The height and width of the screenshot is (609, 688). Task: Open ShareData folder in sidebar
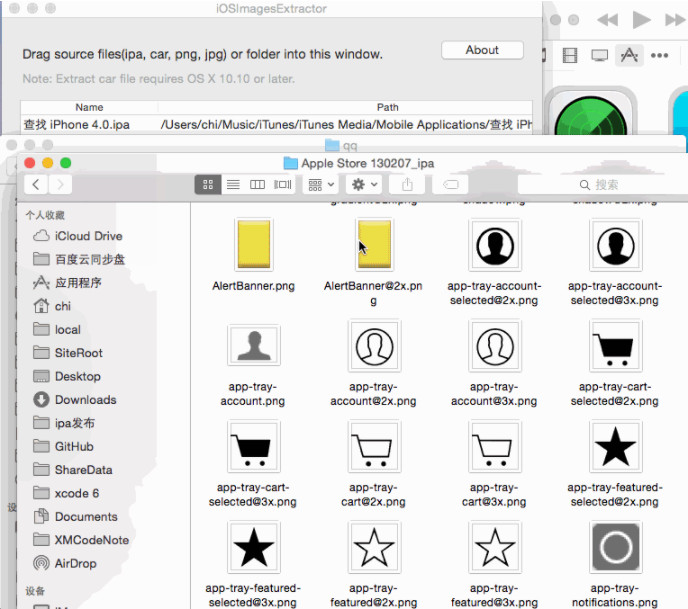coord(73,470)
